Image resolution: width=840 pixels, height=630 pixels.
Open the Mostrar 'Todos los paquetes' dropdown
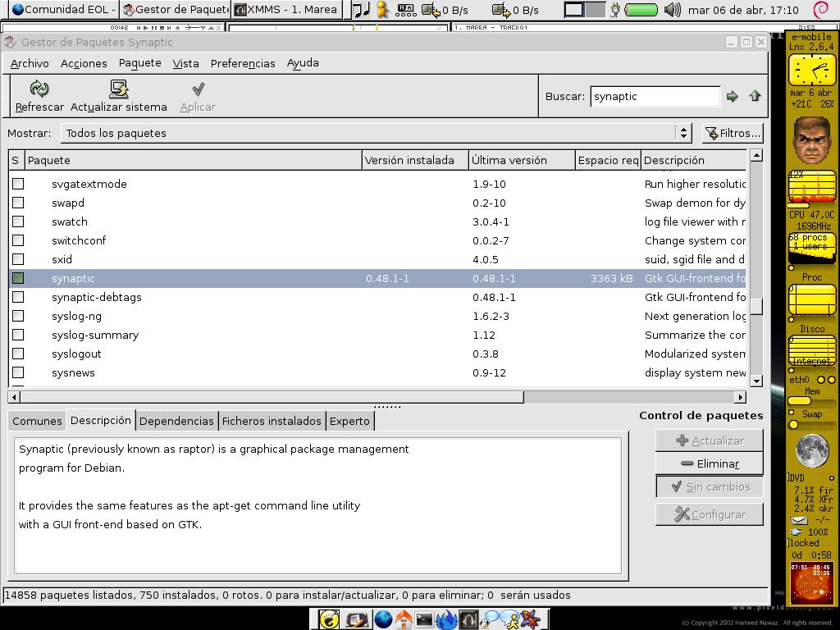coord(377,133)
